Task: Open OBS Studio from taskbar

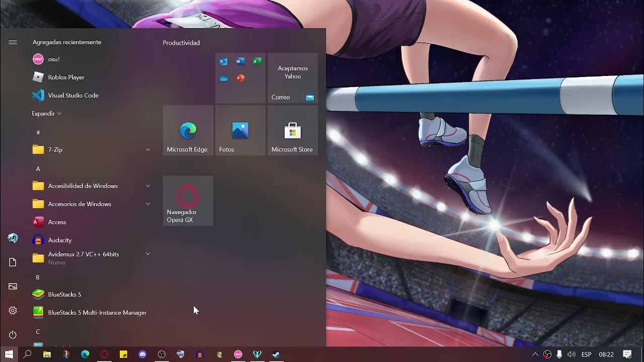Action: (x=162, y=354)
